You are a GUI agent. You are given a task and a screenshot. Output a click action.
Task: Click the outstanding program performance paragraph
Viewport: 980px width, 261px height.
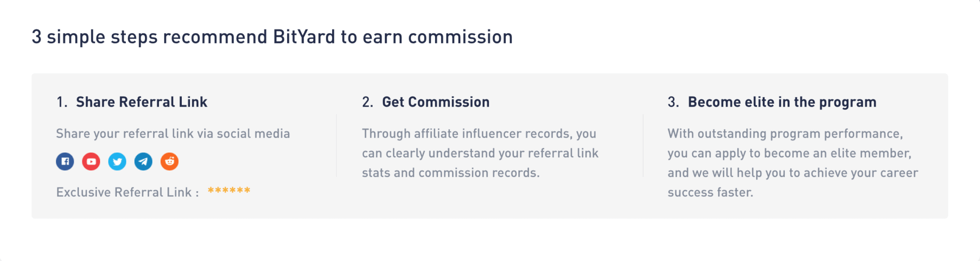tap(793, 163)
